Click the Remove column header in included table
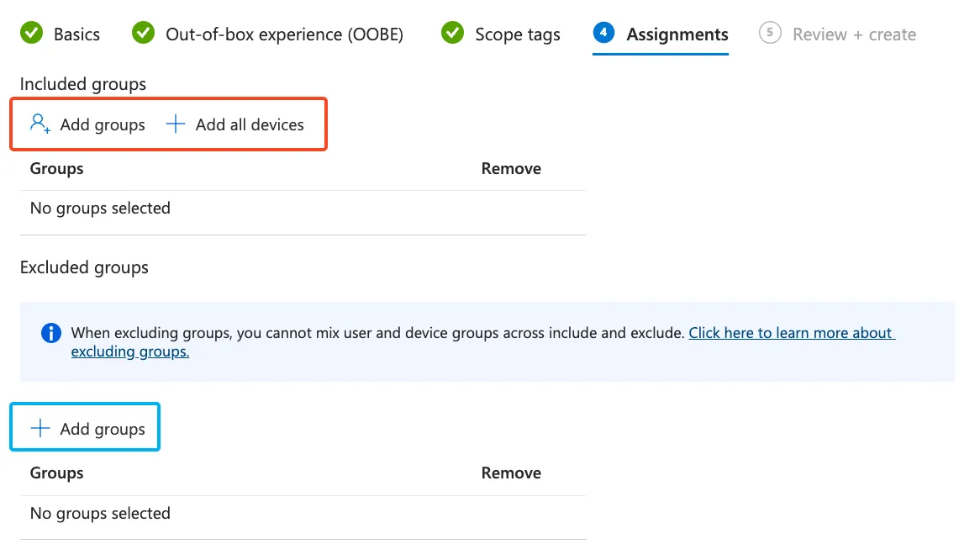 [511, 169]
